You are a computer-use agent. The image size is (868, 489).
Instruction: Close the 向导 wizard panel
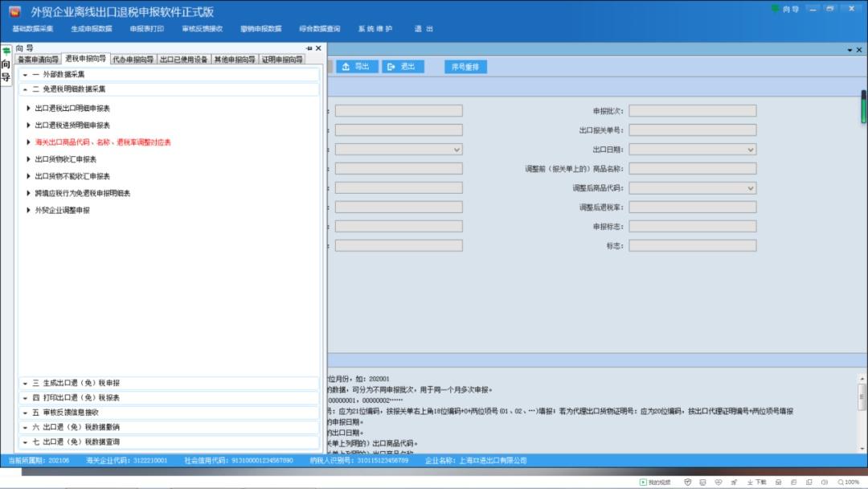pyautogui.click(x=318, y=48)
